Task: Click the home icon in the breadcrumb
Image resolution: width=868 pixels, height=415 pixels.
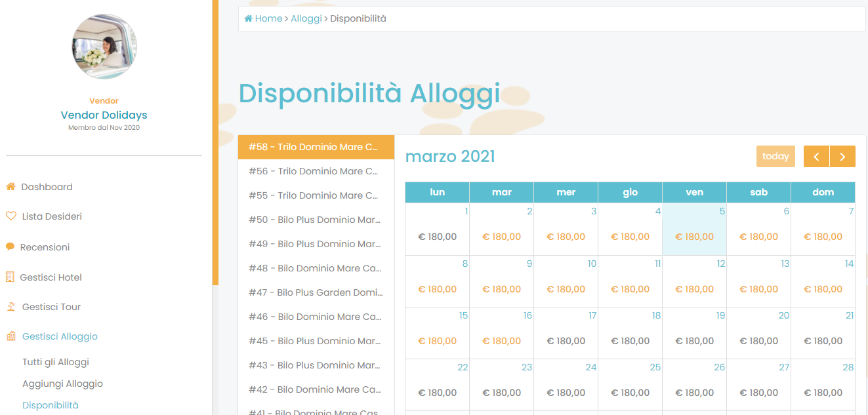Action: coord(249,18)
